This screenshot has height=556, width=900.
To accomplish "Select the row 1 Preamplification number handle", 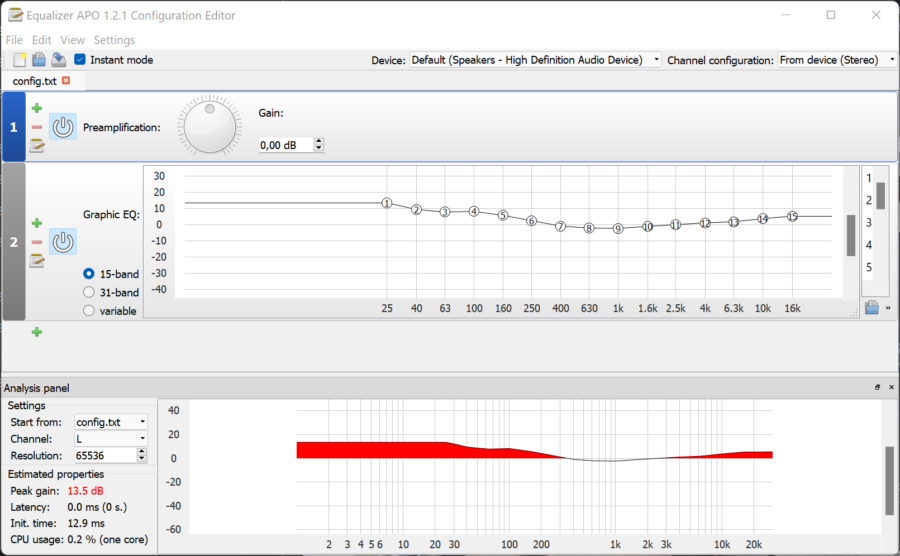I will 14,127.
